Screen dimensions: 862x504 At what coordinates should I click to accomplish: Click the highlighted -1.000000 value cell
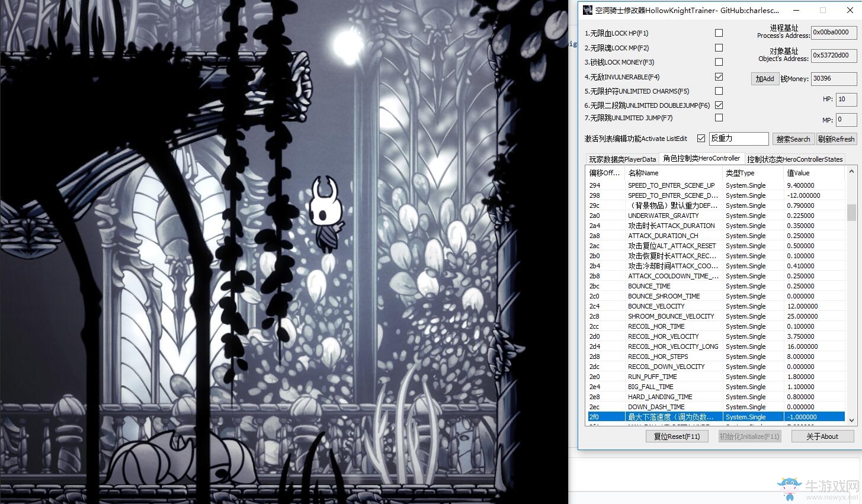tap(814, 417)
